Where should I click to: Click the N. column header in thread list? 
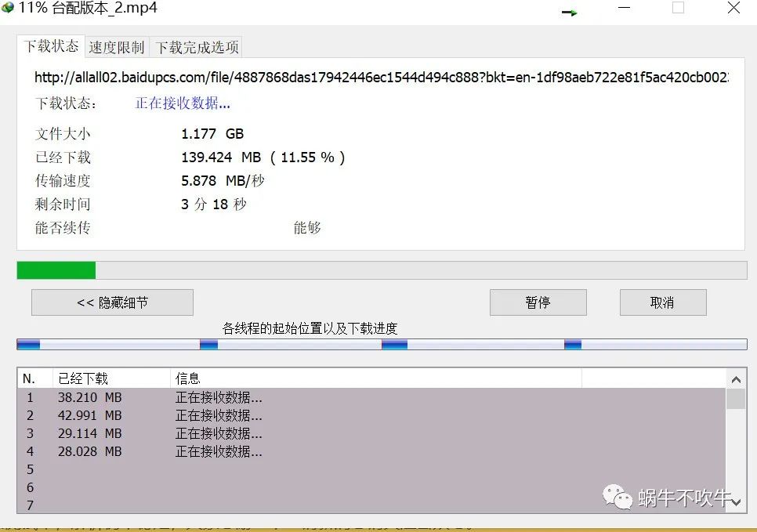click(30, 378)
